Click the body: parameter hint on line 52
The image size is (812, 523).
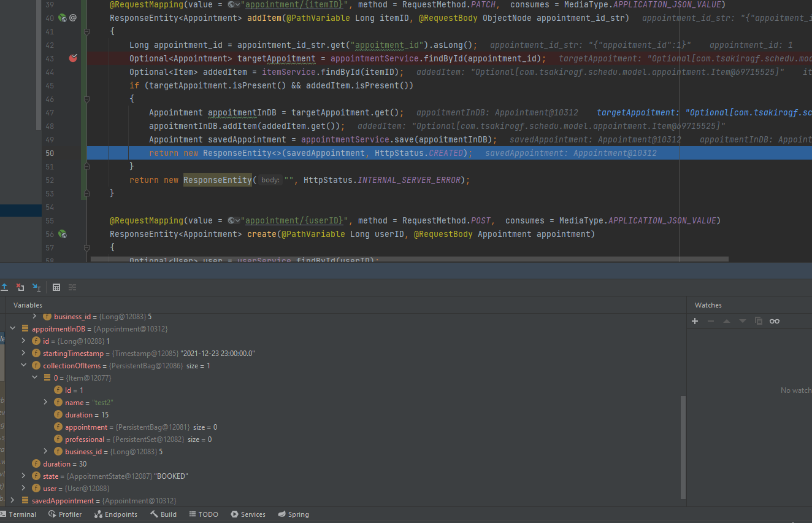coord(270,180)
